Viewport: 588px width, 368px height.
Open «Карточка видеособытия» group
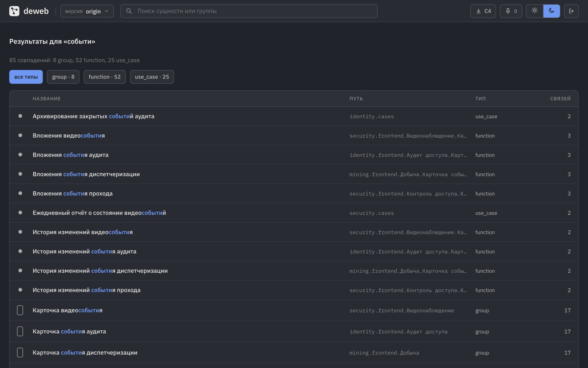point(68,310)
